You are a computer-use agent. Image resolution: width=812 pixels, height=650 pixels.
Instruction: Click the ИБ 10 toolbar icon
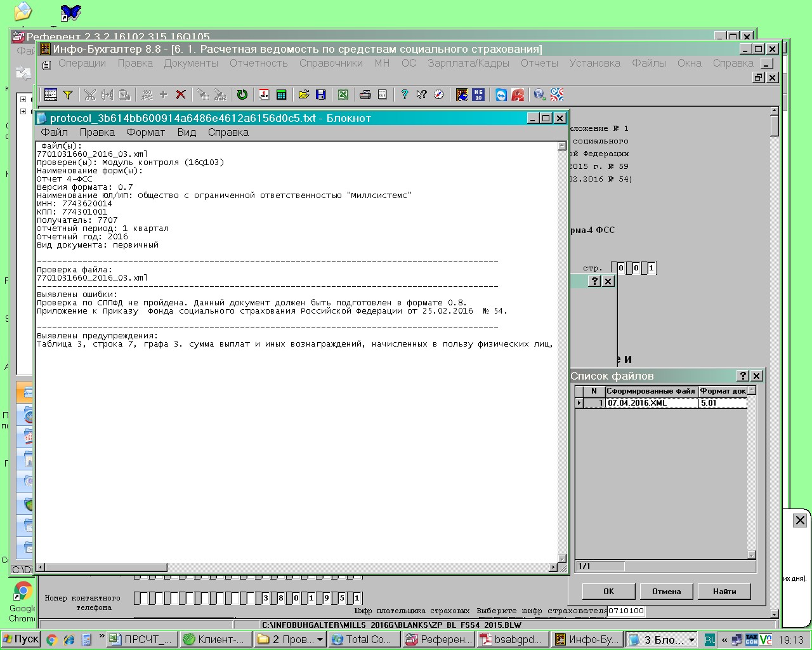click(478, 95)
